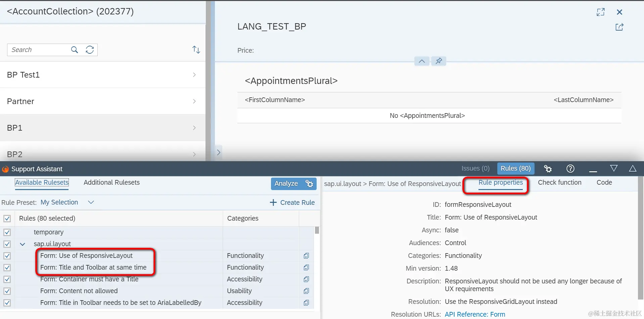Click the <FirstColumnName> column header
Viewport: 644px width, 319px height.
coord(275,100)
